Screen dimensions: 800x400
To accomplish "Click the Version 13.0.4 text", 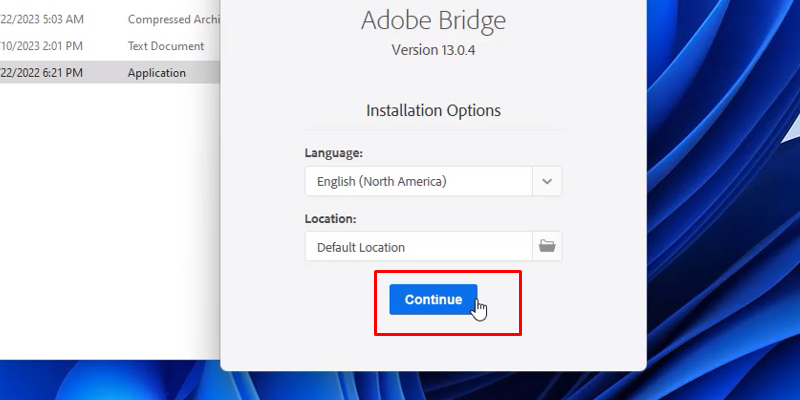I will (x=433, y=48).
